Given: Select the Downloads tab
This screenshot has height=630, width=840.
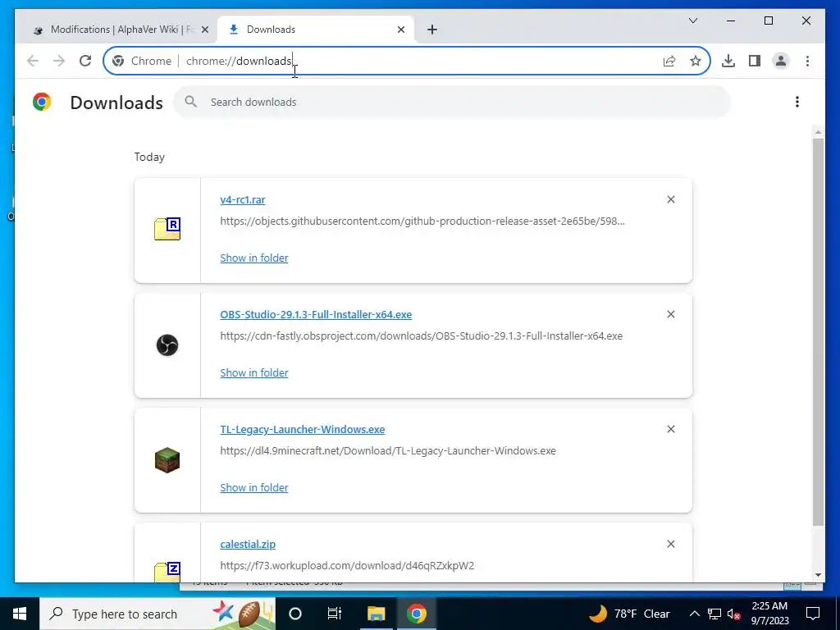Looking at the screenshot, I should (316, 30).
